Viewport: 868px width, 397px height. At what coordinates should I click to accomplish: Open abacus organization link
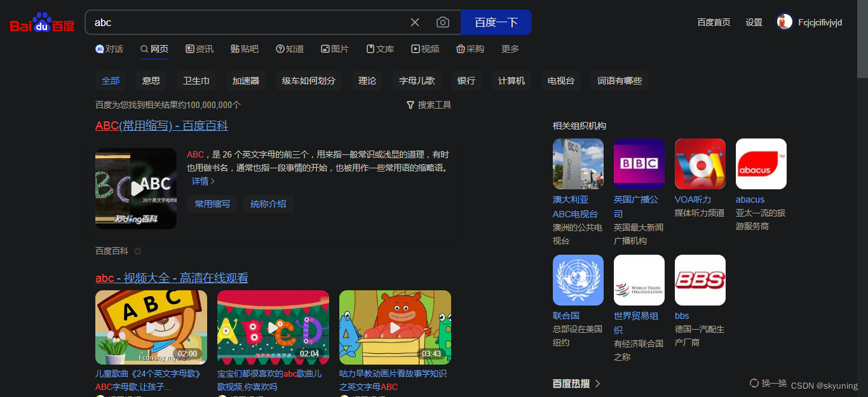coord(750,199)
